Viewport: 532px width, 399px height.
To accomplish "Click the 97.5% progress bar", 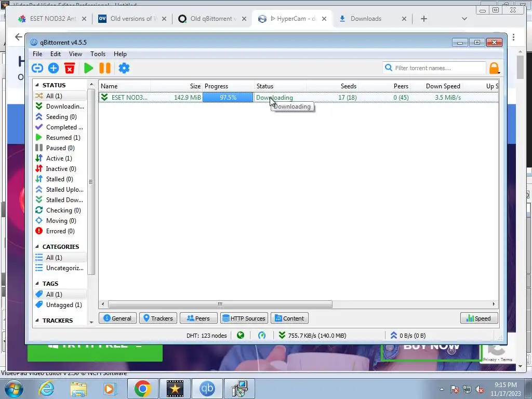I will pos(228,97).
